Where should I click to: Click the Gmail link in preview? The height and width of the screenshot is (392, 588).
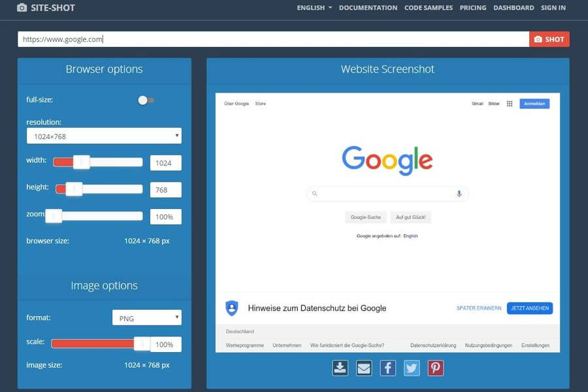click(x=478, y=103)
